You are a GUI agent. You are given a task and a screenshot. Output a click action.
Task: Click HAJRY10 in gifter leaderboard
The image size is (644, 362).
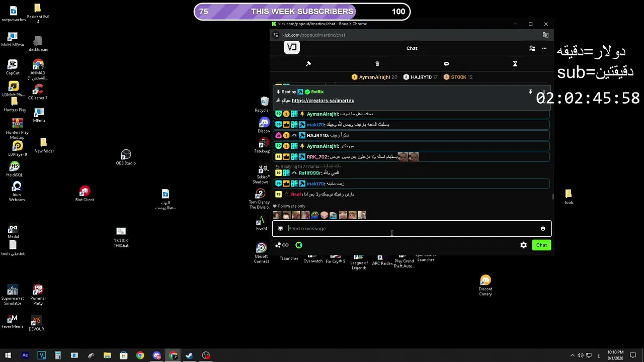click(x=421, y=77)
